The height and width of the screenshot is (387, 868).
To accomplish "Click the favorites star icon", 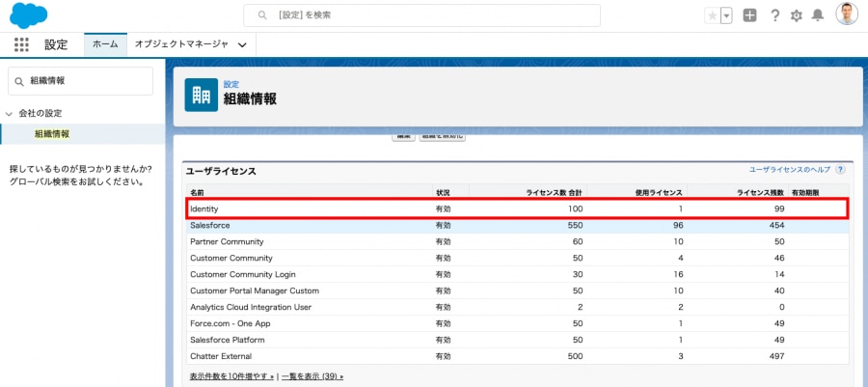I will [712, 15].
